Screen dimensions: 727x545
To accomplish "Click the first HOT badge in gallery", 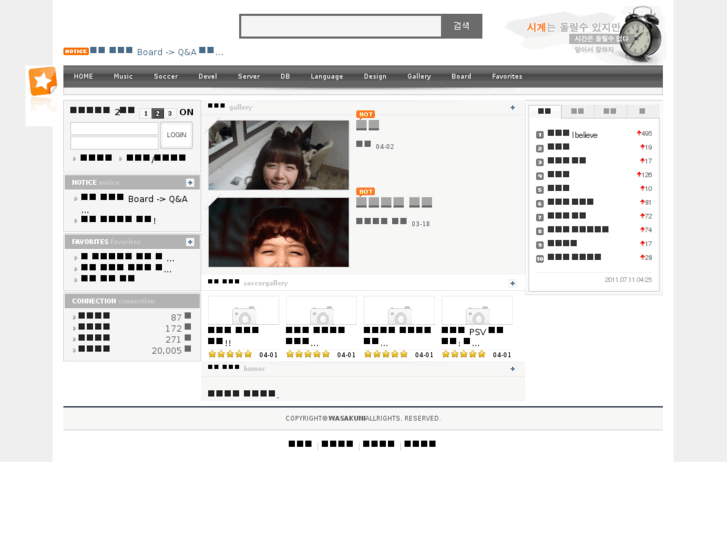I will 365,114.
